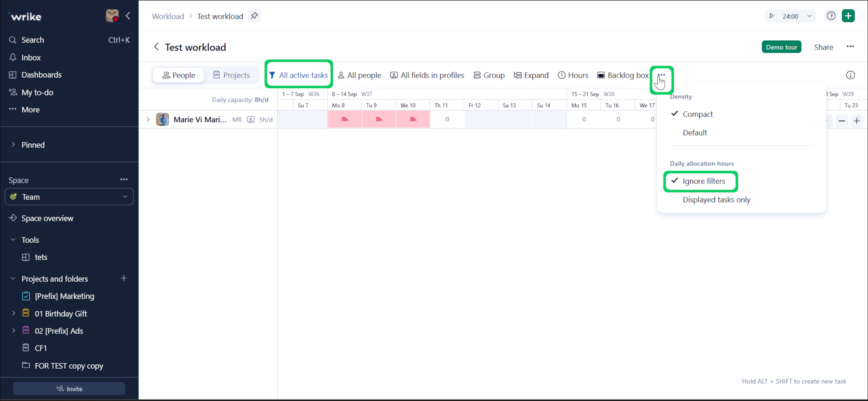This screenshot has height=401, width=868.
Task: Go back from Test workload
Action: tap(156, 47)
